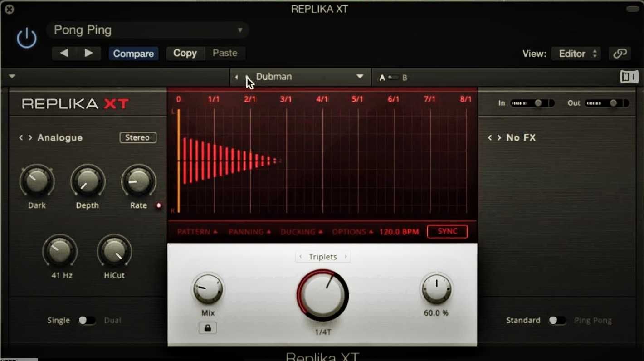Toggle the SYNC button
This screenshot has width=644, height=361.
click(x=447, y=231)
